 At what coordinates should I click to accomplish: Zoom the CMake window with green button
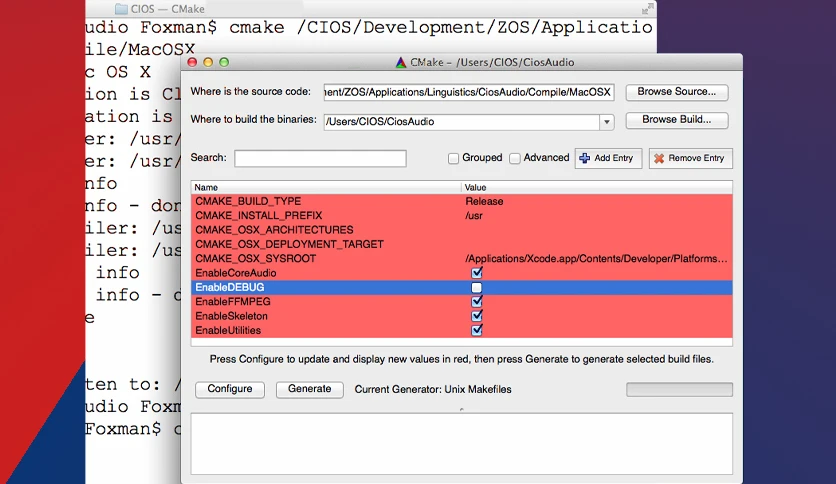click(224, 62)
